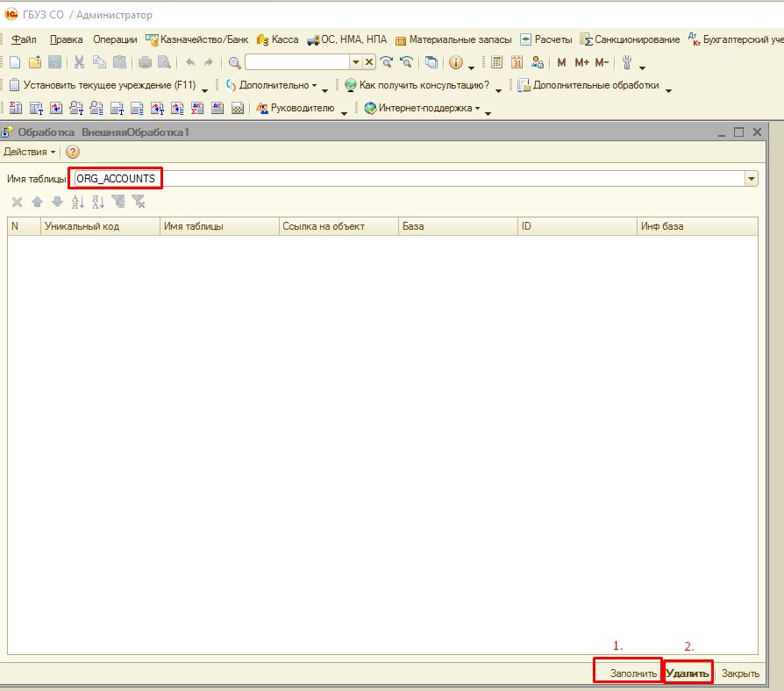Click the M+ memory add button

581,62
